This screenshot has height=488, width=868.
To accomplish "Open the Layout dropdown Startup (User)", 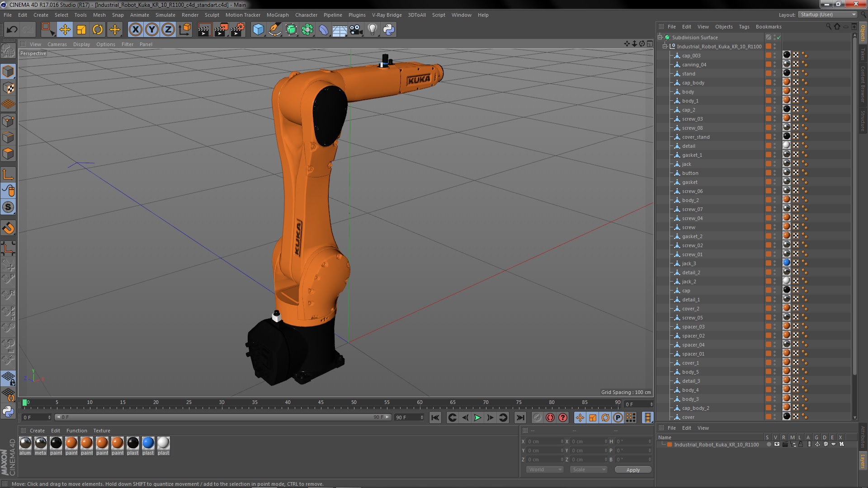I will click(x=828, y=14).
